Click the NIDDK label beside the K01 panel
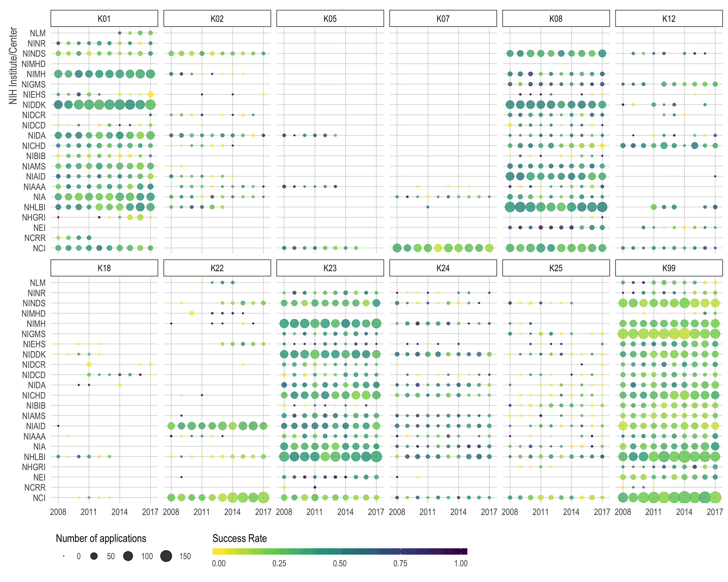The image size is (728, 582). 34,105
